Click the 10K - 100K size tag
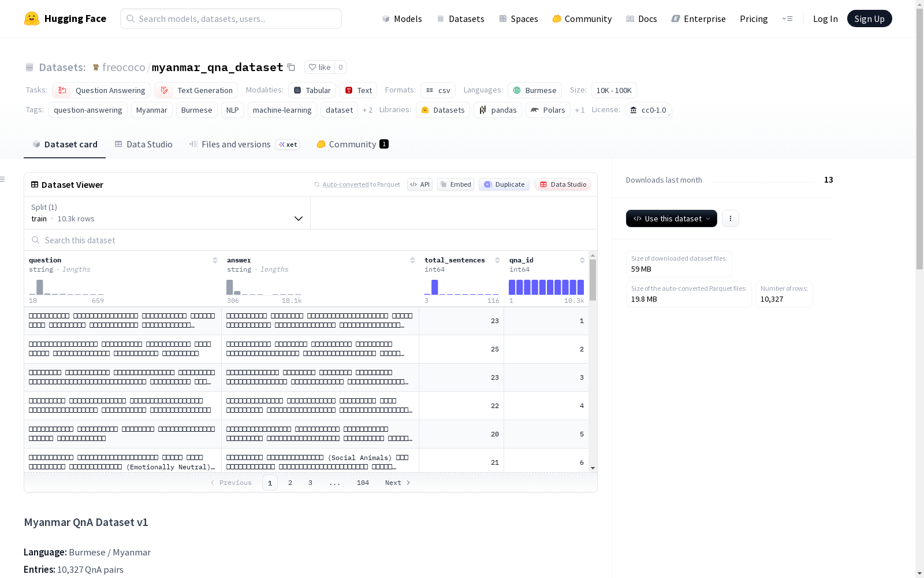Screen dimensions: 924x578 coord(614,90)
